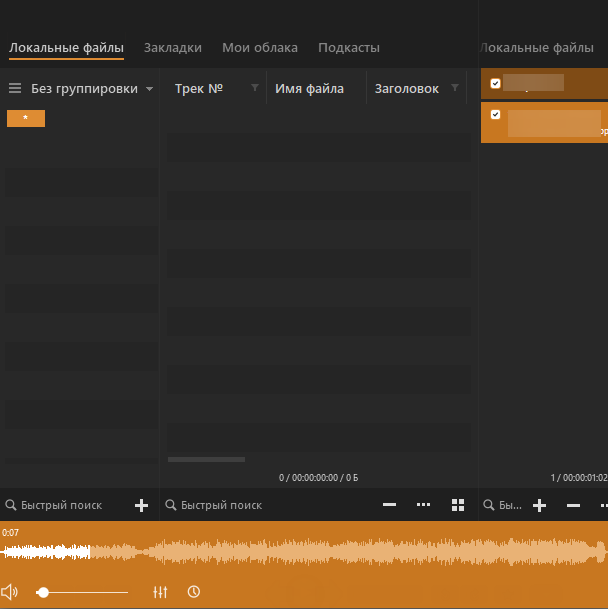This screenshot has height=609, width=608.
Task: Open filter for Заголовок column
Action: (455, 88)
